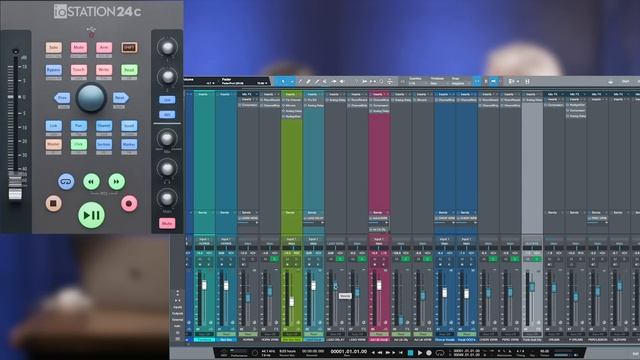Select the CHOIR VERB channel name label
This screenshot has width=640, height=360.
[x=488, y=340]
